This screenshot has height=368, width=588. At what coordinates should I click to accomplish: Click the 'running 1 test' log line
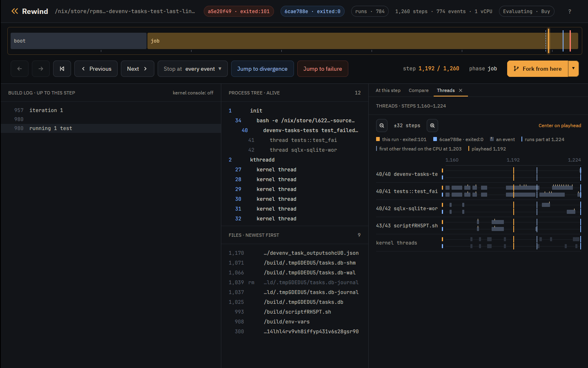pos(111,128)
